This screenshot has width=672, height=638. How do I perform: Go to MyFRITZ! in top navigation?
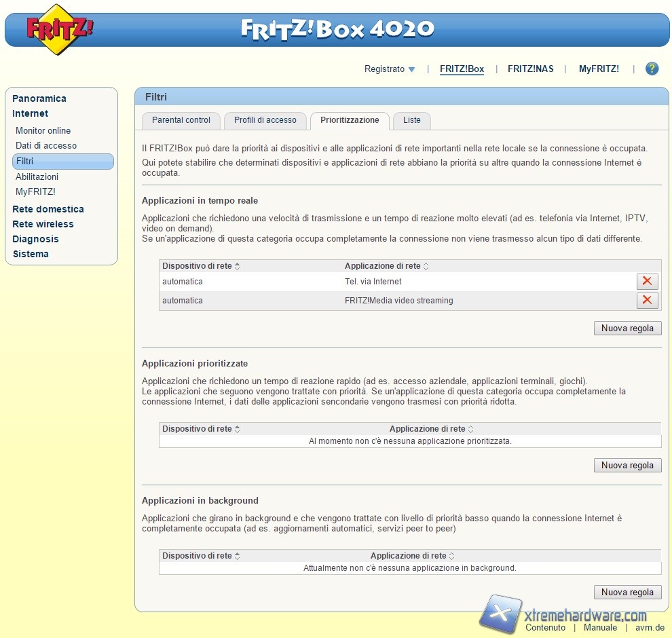pos(599,69)
